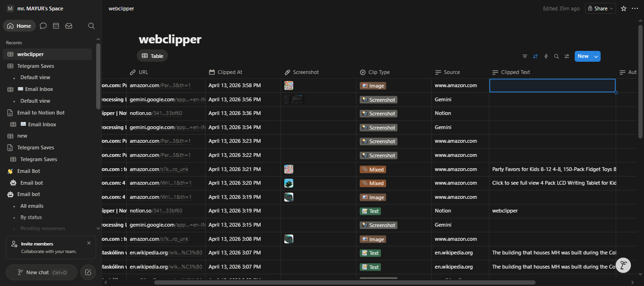Image resolution: width=644 pixels, height=286 pixels.
Task: Open the sort arrows icon in database toolbar
Action: (535, 57)
